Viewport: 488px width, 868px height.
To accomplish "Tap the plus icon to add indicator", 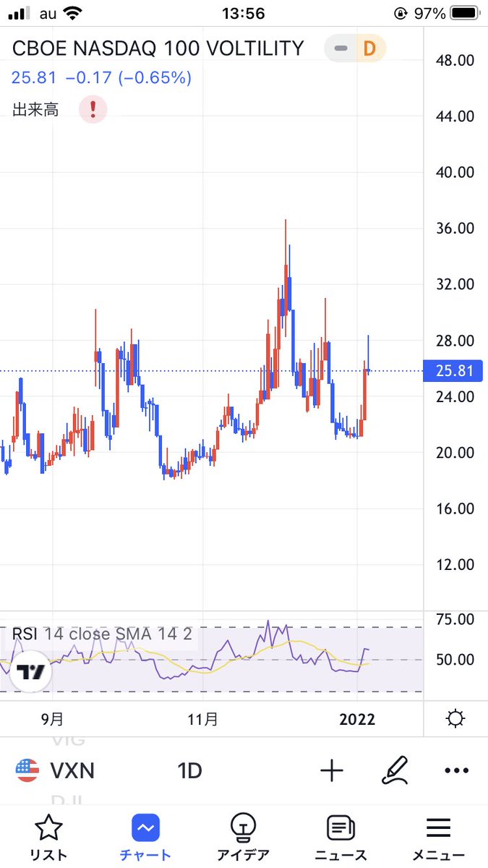I will [331, 771].
